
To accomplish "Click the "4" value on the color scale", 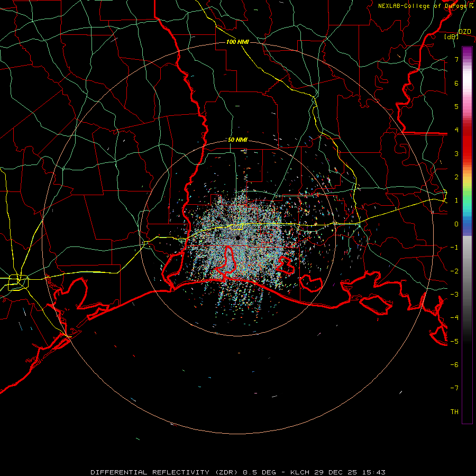I will 456,130.
